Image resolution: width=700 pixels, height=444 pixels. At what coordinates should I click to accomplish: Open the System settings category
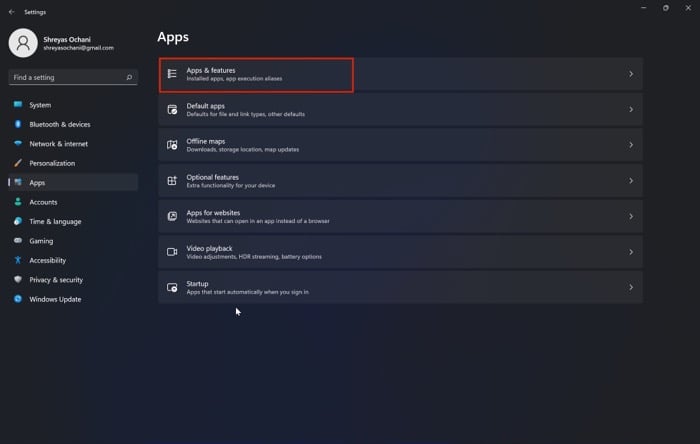[x=73, y=105]
